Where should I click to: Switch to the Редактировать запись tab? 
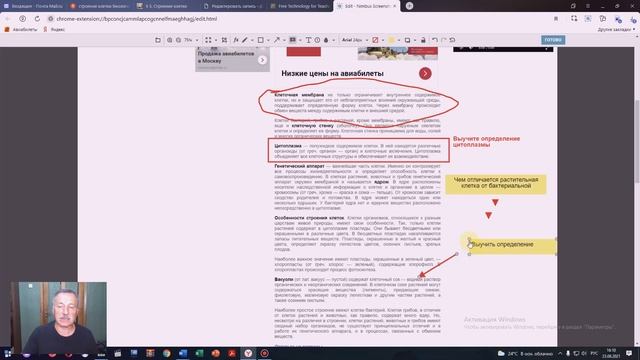[x=233, y=6]
